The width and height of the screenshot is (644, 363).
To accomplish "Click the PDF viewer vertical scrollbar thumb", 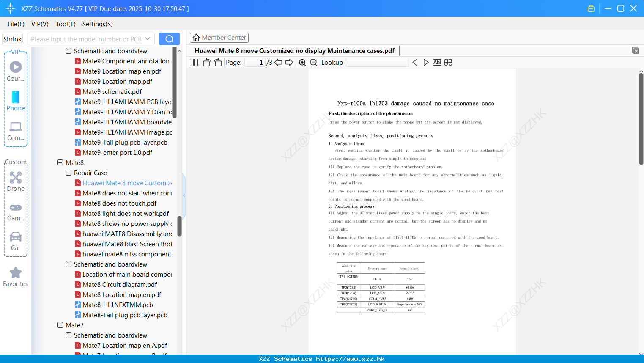I will click(641, 119).
